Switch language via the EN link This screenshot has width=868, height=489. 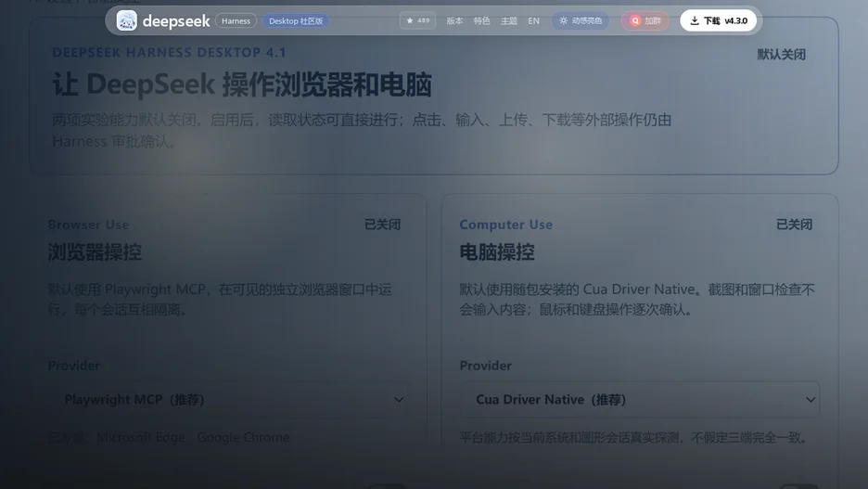point(533,21)
